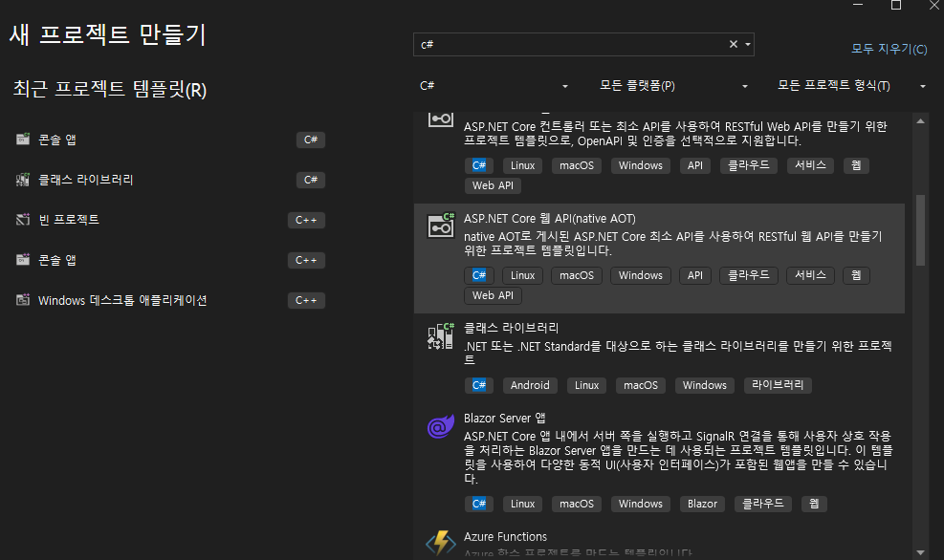
Task: Click the macOS tag on class library template
Action: coord(641,385)
